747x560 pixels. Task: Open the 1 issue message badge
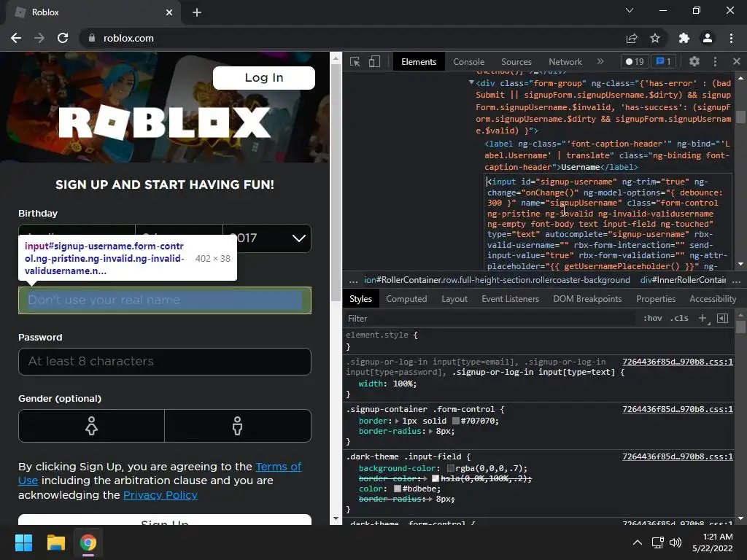tap(664, 61)
